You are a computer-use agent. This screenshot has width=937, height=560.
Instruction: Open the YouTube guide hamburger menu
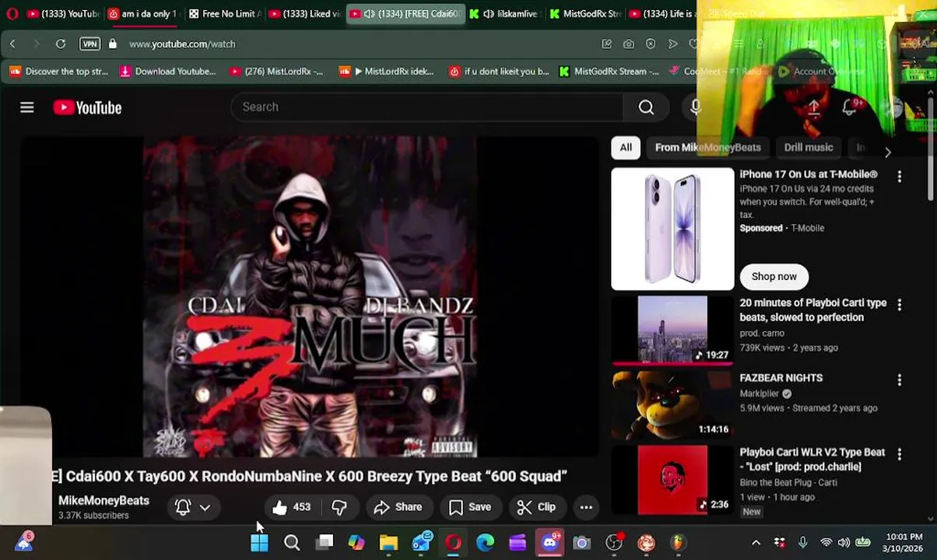click(27, 107)
